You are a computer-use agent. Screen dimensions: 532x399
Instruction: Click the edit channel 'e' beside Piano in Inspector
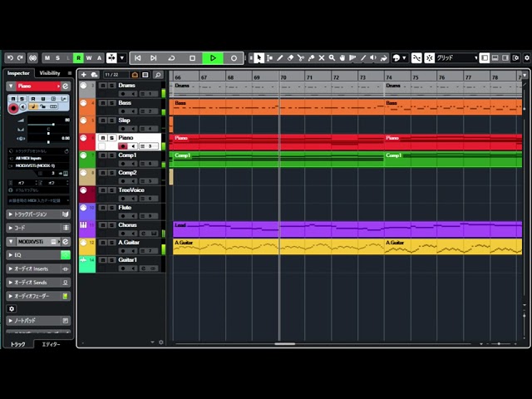point(66,86)
